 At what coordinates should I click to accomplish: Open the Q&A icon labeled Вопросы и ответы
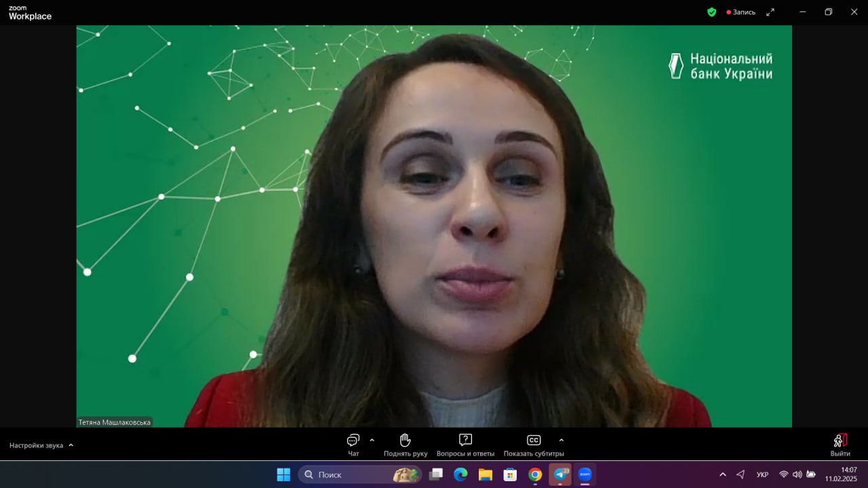[x=465, y=440]
